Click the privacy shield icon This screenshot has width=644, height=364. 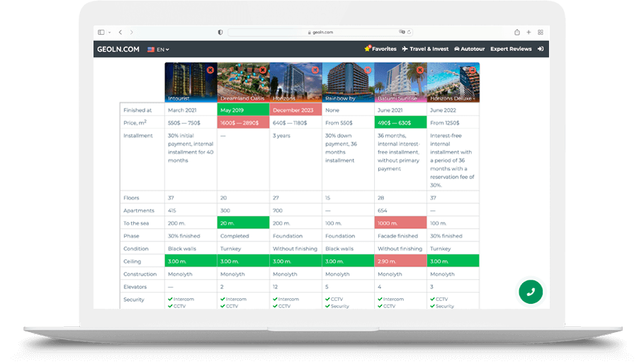click(220, 33)
